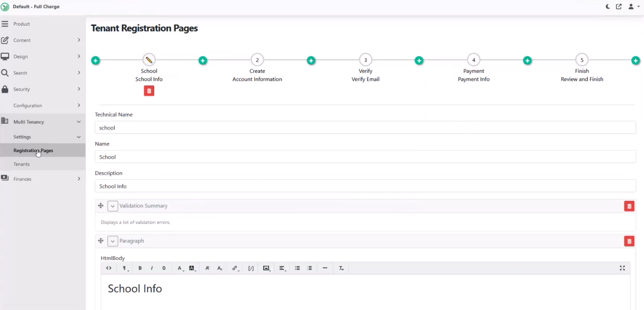The width and height of the screenshot is (644, 310).
Task: Add a step after Finish
Action: coord(635,61)
